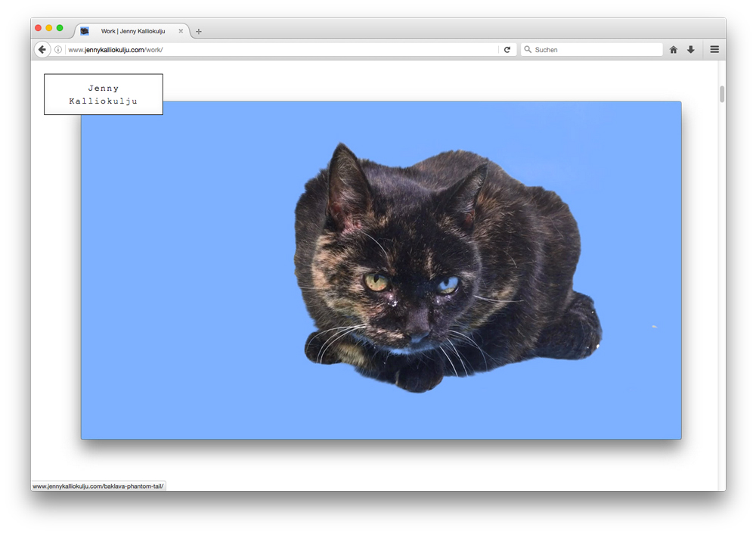Minimize the window with the yellow button
The image size is (756, 534).
coord(48,28)
